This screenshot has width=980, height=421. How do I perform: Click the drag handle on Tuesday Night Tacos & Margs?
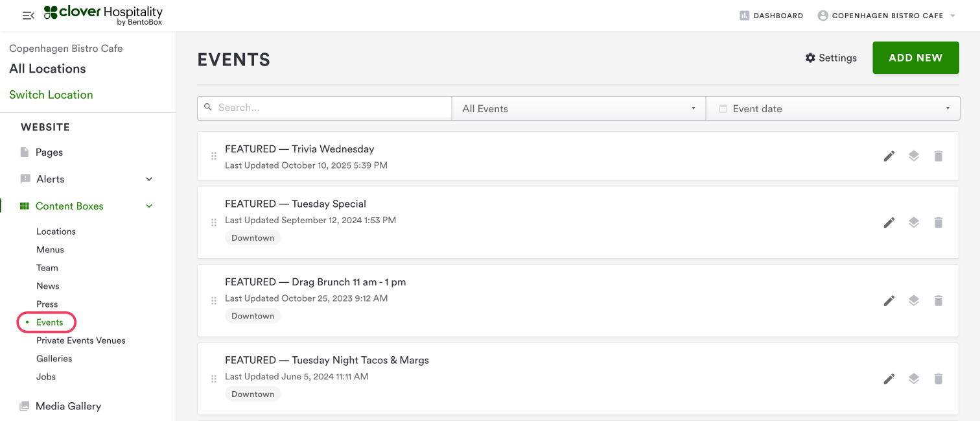(214, 379)
